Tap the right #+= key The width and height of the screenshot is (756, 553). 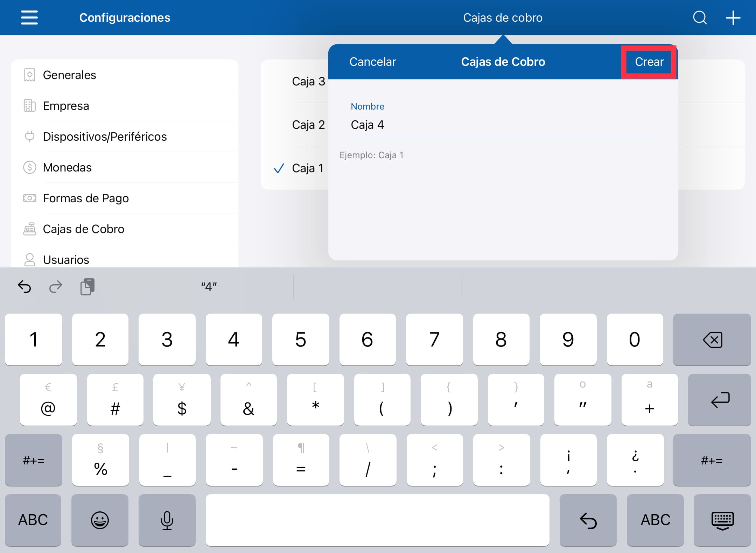pyautogui.click(x=712, y=460)
